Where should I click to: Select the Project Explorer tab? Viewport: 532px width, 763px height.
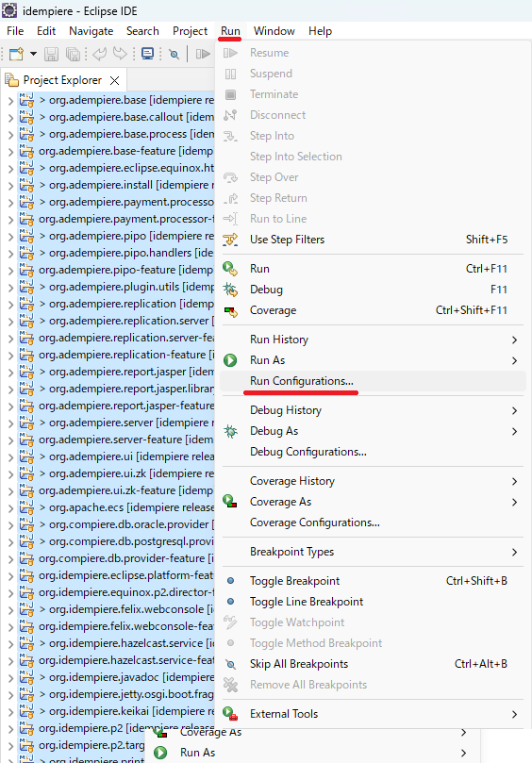tap(62, 80)
